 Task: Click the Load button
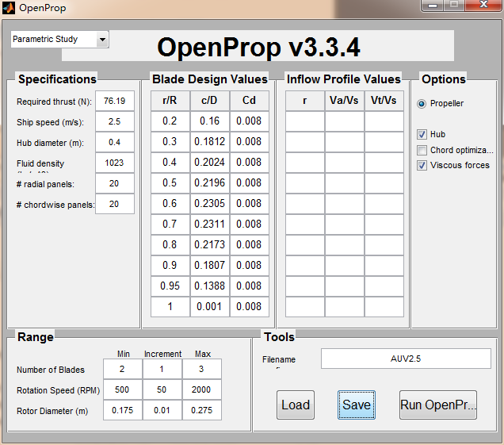(x=296, y=405)
